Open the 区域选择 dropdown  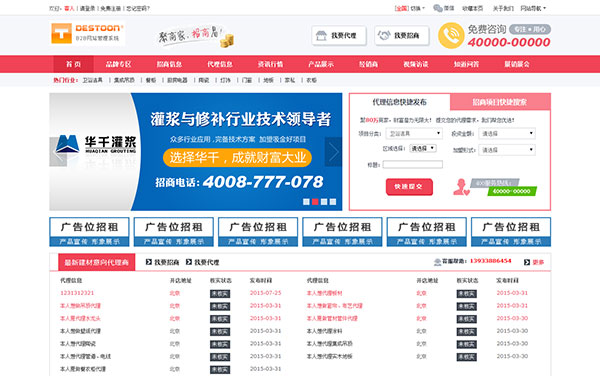click(x=423, y=148)
